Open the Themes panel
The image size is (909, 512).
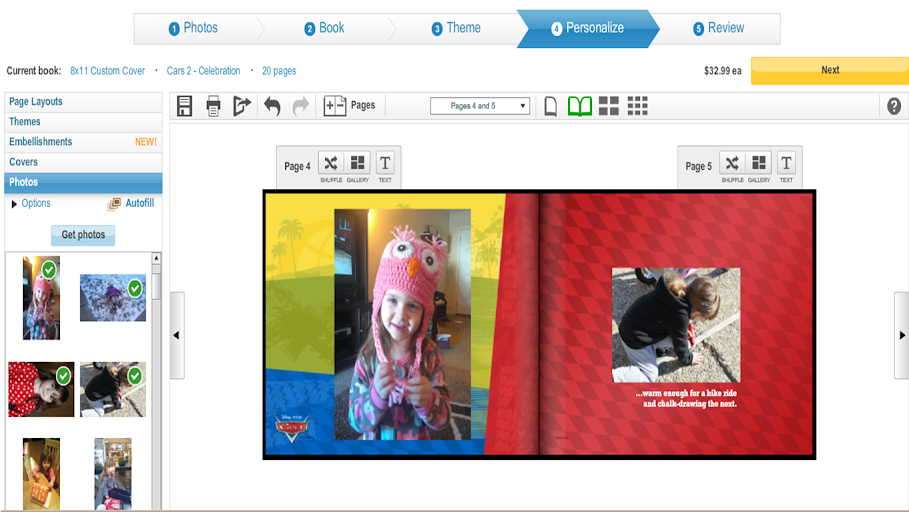pos(83,122)
